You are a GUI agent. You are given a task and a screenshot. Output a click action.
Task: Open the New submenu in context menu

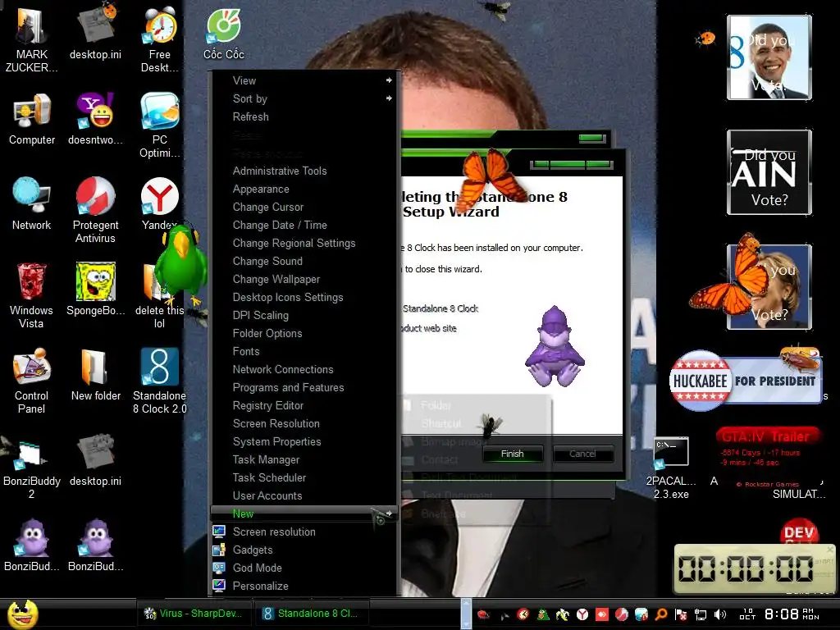(304, 514)
